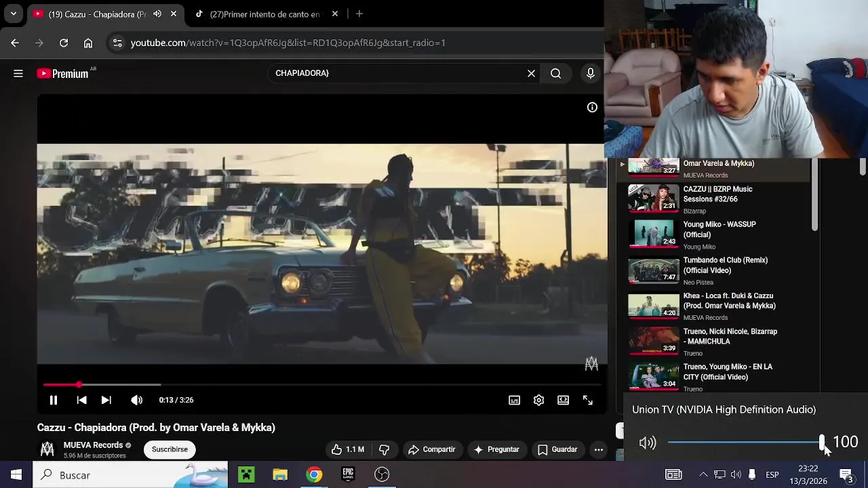Image resolution: width=868 pixels, height=488 pixels.
Task: Navigate back in Chrome
Action: tap(15, 43)
